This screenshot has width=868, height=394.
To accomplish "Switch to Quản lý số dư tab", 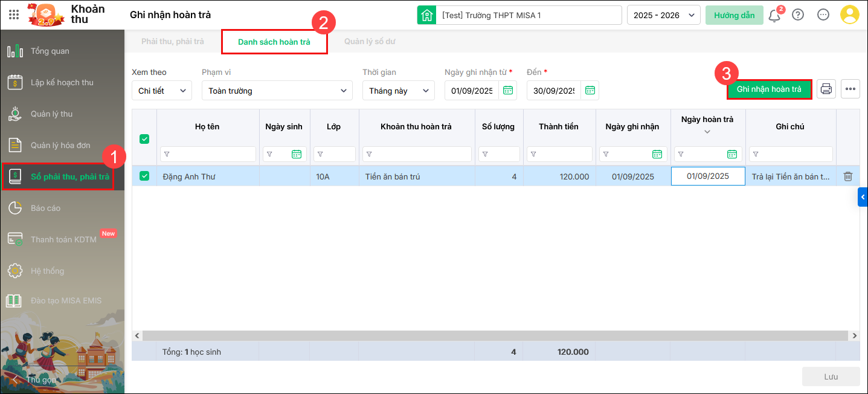I will click(370, 42).
